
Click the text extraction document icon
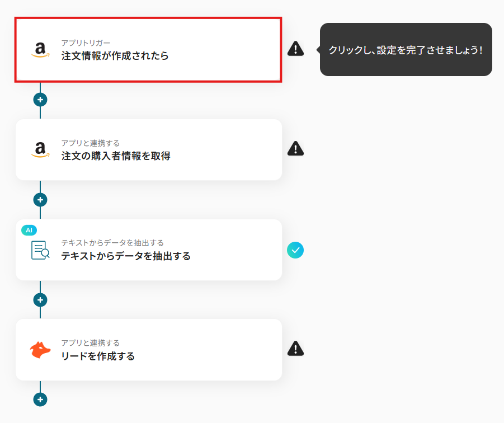[x=40, y=250]
